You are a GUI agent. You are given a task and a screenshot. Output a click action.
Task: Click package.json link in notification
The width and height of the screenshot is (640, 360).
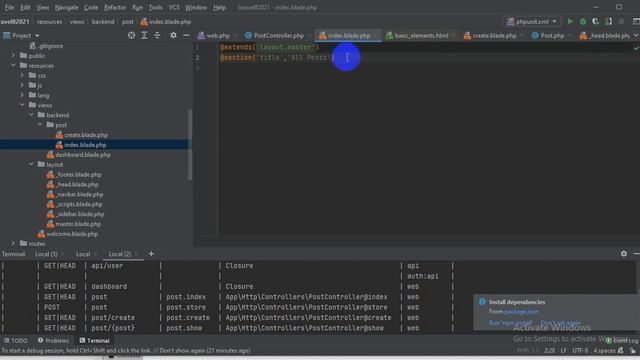[521, 312]
